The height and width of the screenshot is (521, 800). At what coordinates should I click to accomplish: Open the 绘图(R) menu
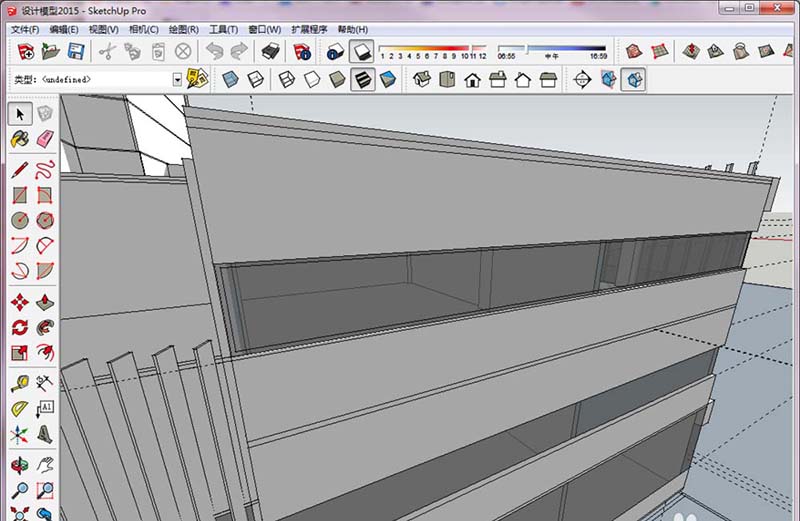click(x=184, y=30)
